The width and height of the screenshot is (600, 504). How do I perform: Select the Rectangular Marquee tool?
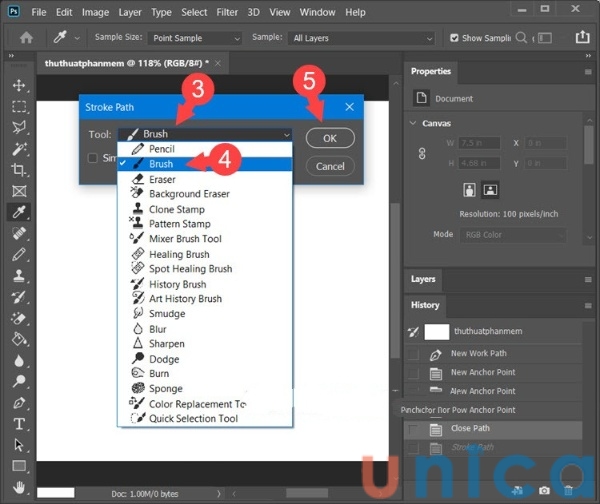[19, 106]
